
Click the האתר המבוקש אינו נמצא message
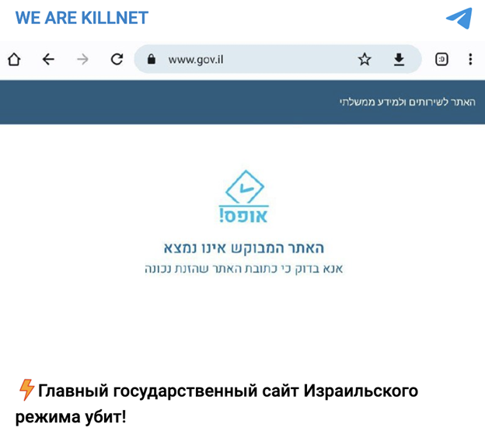244,248
